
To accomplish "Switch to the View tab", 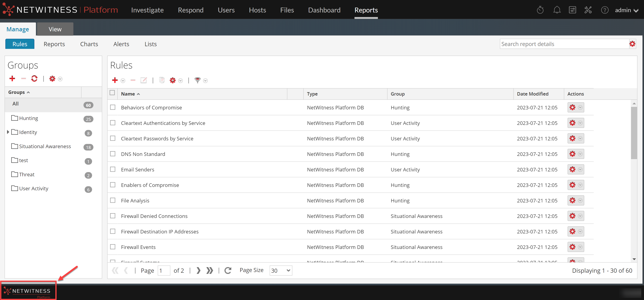I will pos(55,29).
